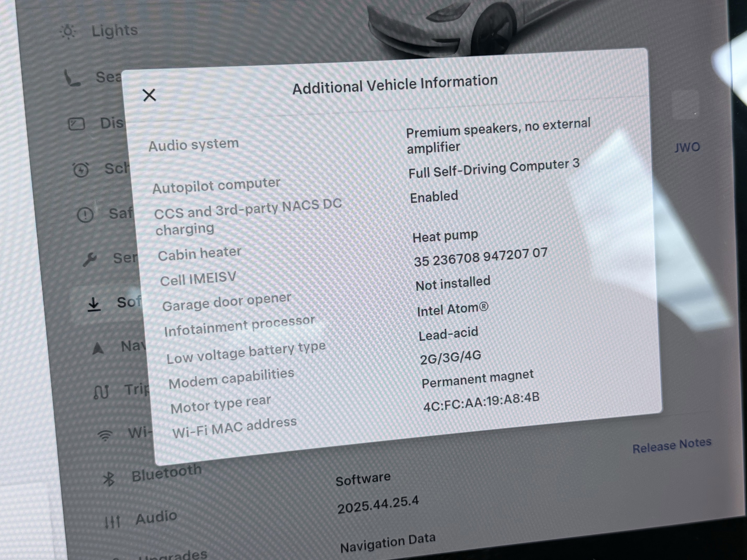Click the Display screen icon
The height and width of the screenshot is (560, 747).
77,124
